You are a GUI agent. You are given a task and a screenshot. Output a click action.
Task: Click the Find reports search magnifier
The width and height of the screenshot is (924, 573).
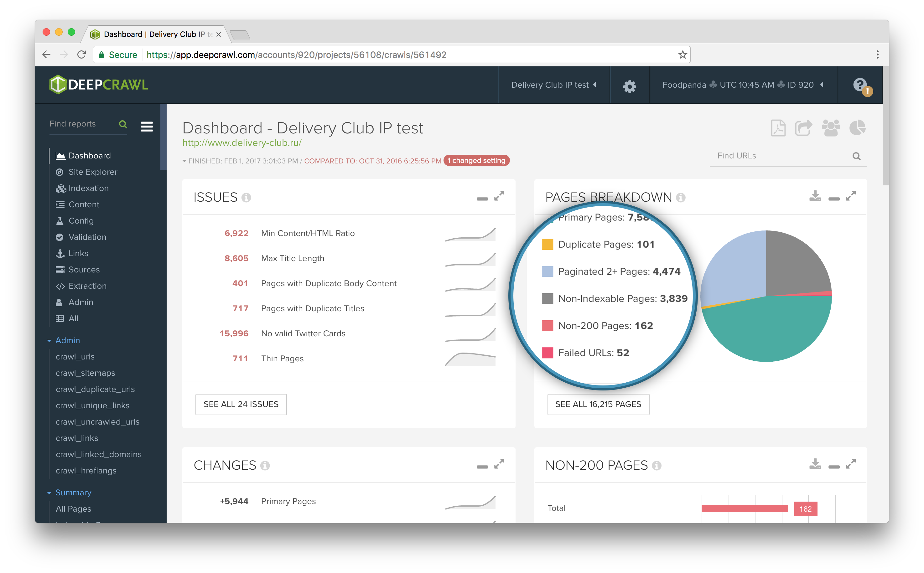pyautogui.click(x=123, y=124)
